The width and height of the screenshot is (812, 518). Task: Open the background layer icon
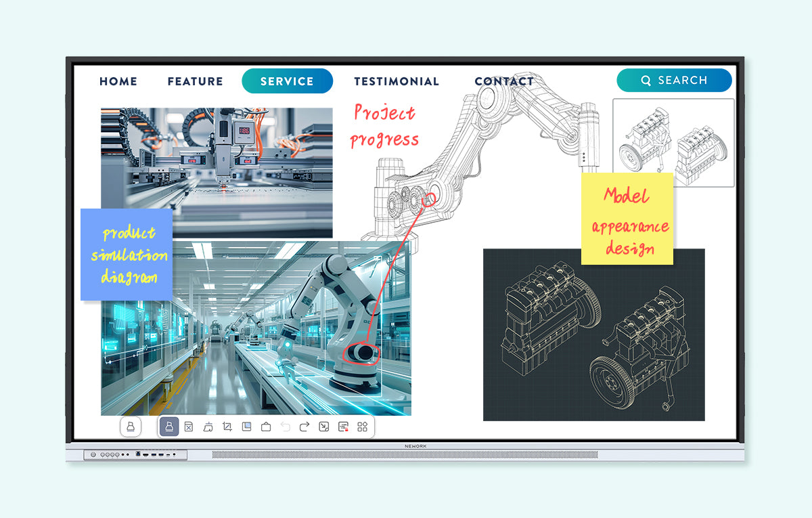(247, 427)
